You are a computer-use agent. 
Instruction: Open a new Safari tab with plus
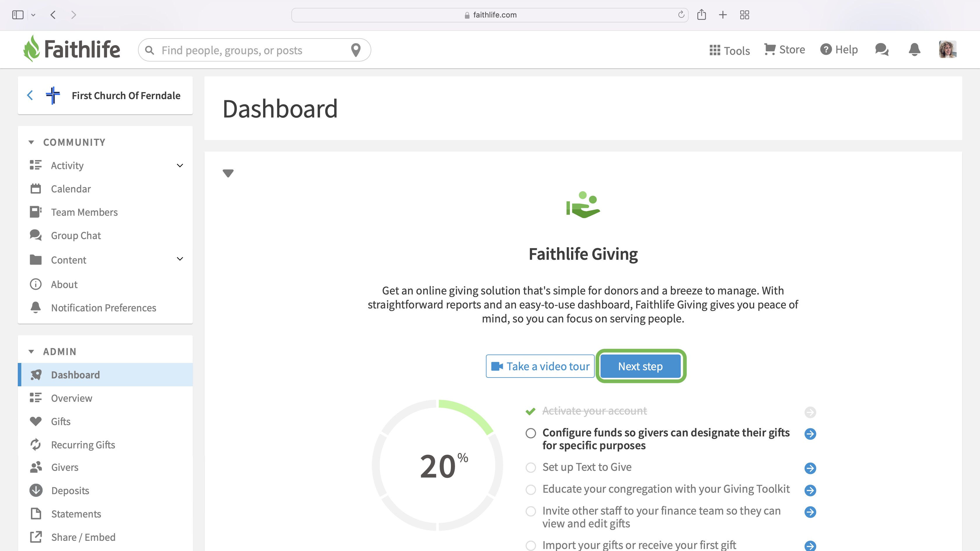coord(723,15)
